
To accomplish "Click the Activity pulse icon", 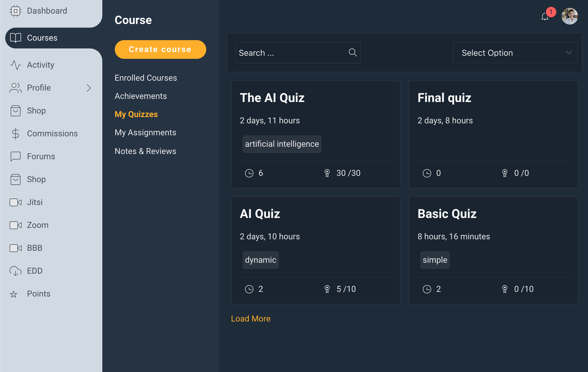I will point(15,65).
